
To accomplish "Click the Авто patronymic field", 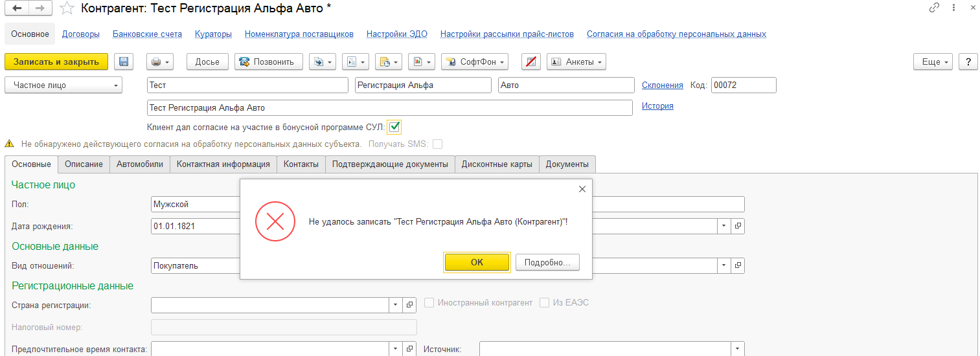I will point(566,85).
